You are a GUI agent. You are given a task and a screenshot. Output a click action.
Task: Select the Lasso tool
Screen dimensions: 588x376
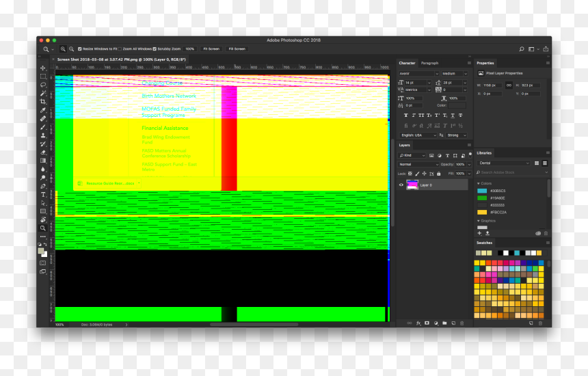(x=43, y=85)
